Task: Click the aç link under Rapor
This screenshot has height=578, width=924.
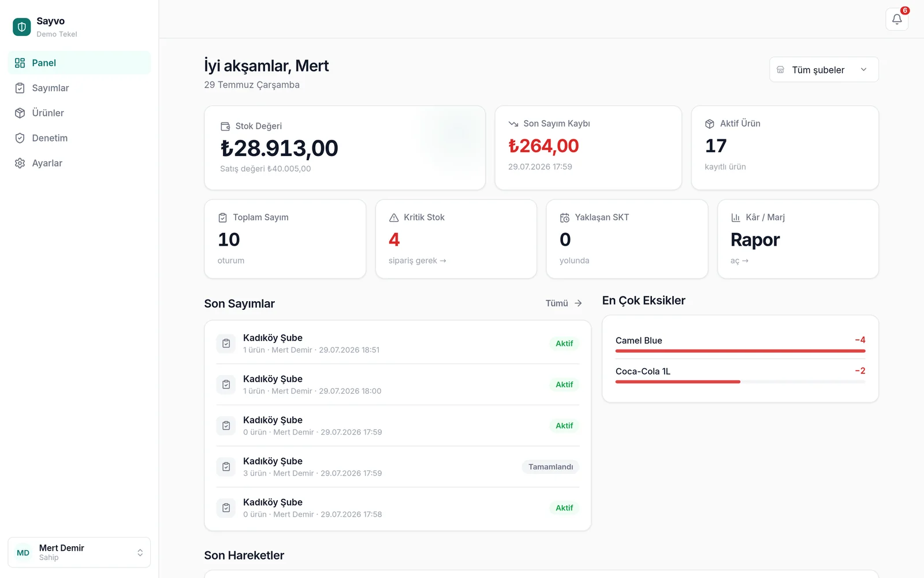Action: point(739,261)
